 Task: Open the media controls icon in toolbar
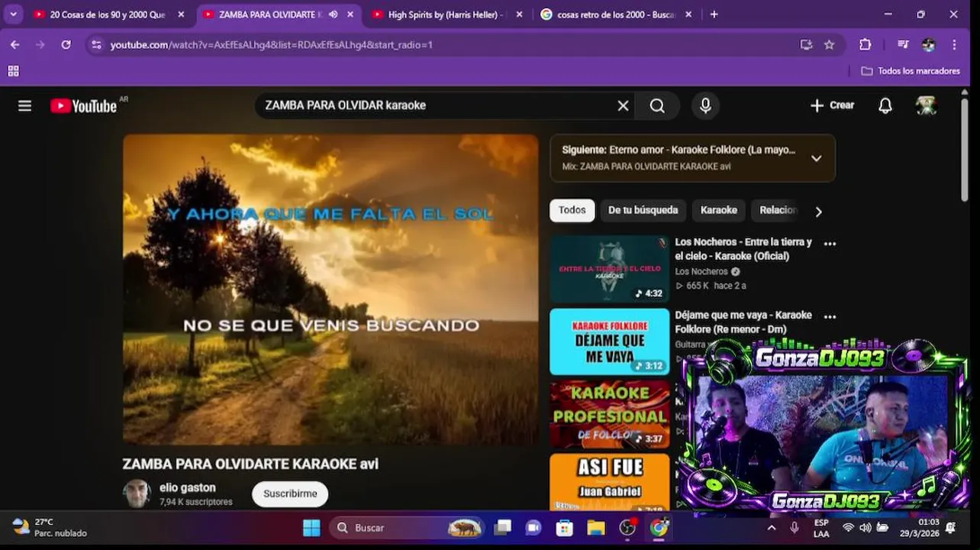(x=903, y=45)
